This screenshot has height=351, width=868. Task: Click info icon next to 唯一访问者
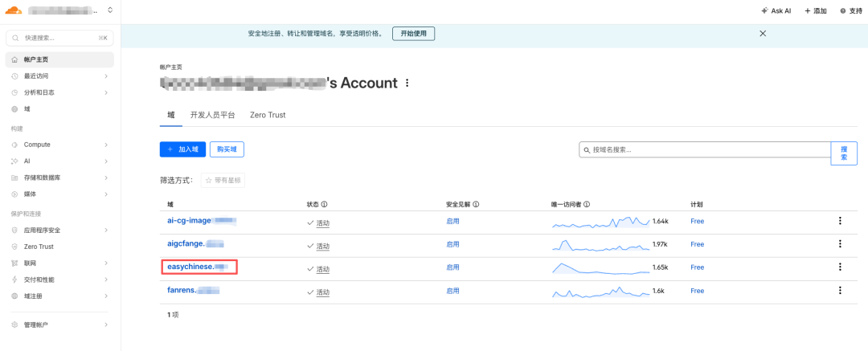587,204
